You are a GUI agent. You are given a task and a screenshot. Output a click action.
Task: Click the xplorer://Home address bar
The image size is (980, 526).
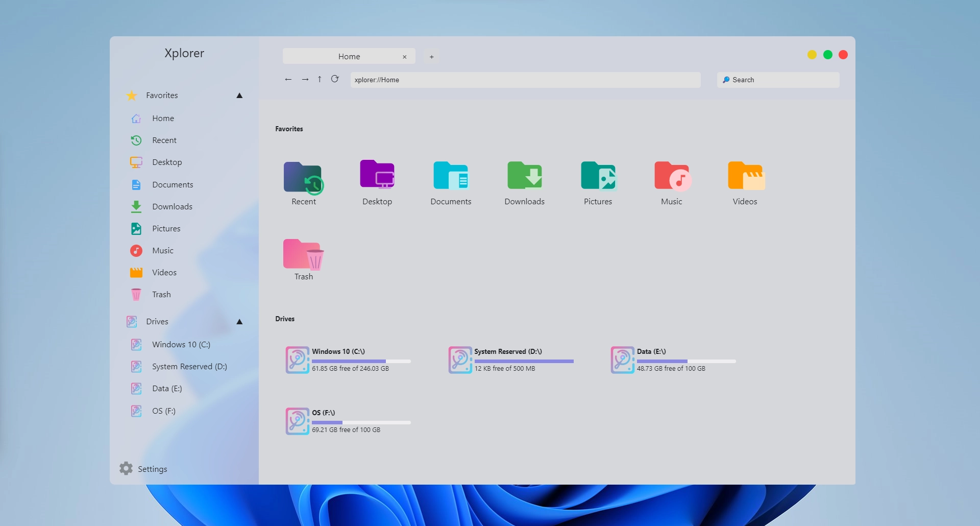coord(525,80)
